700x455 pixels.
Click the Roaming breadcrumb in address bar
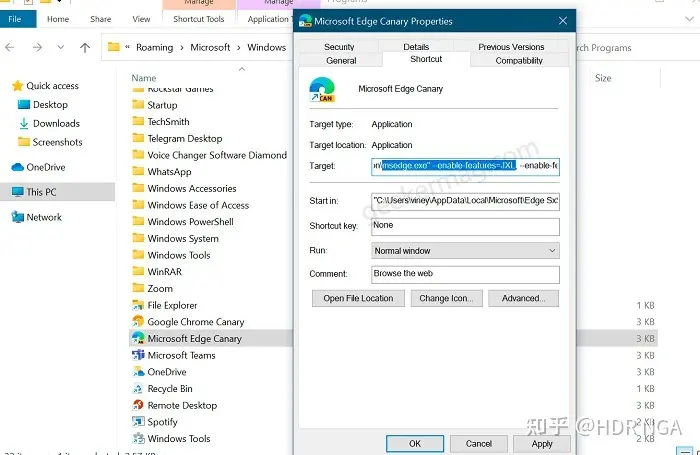click(x=154, y=47)
